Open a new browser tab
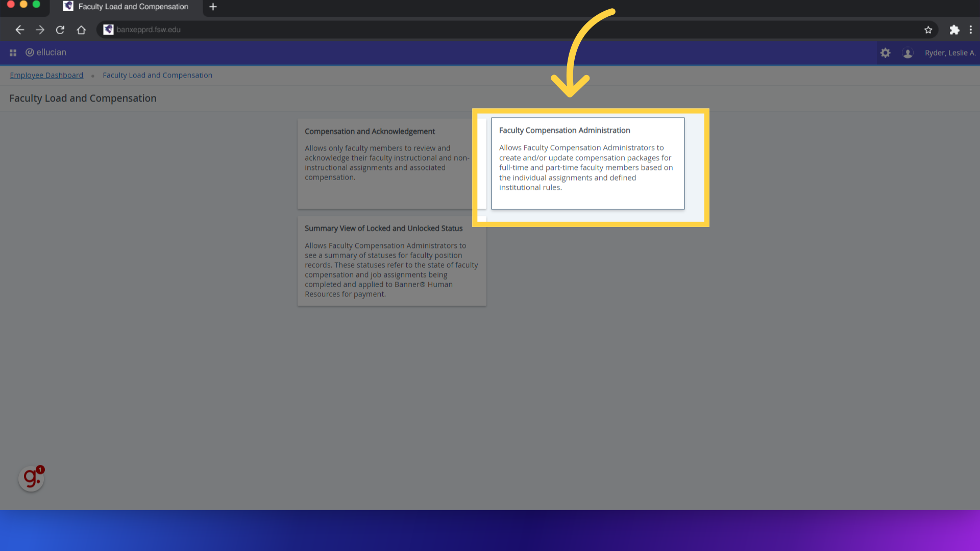Screen dimensions: 980x551 click(213, 7)
